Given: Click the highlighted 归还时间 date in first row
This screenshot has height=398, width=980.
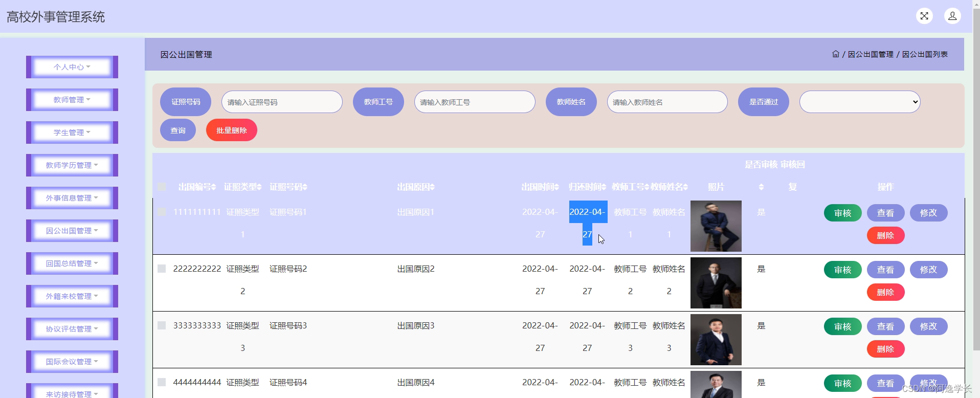Looking at the screenshot, I should point(588,223).
